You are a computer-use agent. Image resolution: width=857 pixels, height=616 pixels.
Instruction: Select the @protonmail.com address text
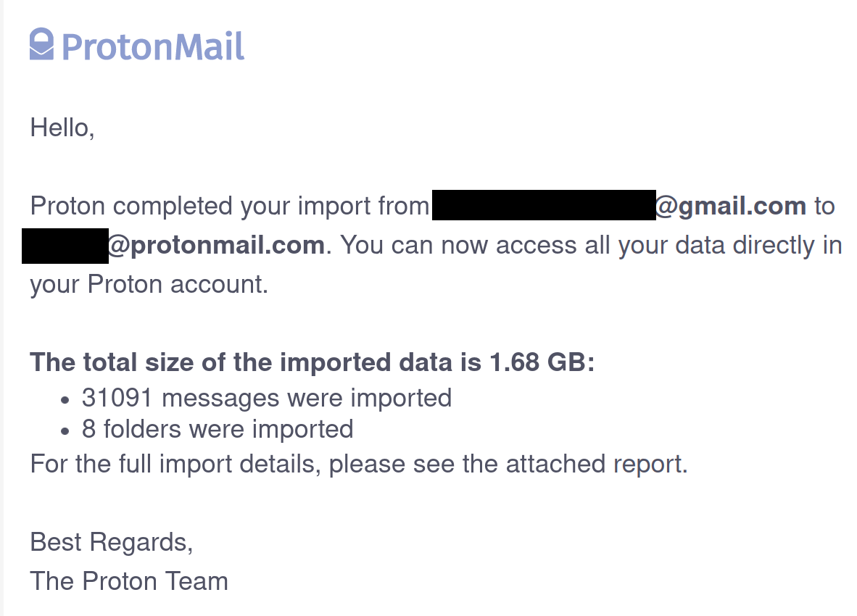pos(217,245)
